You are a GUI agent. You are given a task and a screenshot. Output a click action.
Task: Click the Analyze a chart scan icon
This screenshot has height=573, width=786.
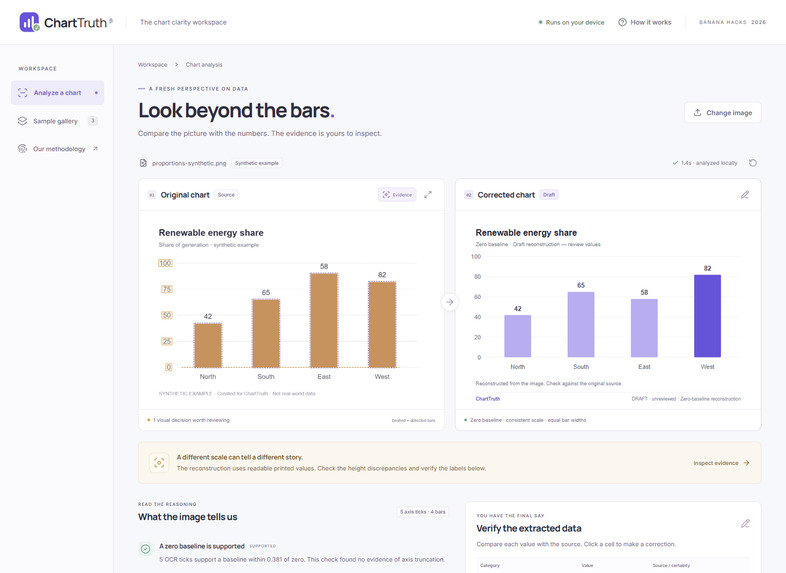pyautogui.click(x=22, y=93)
